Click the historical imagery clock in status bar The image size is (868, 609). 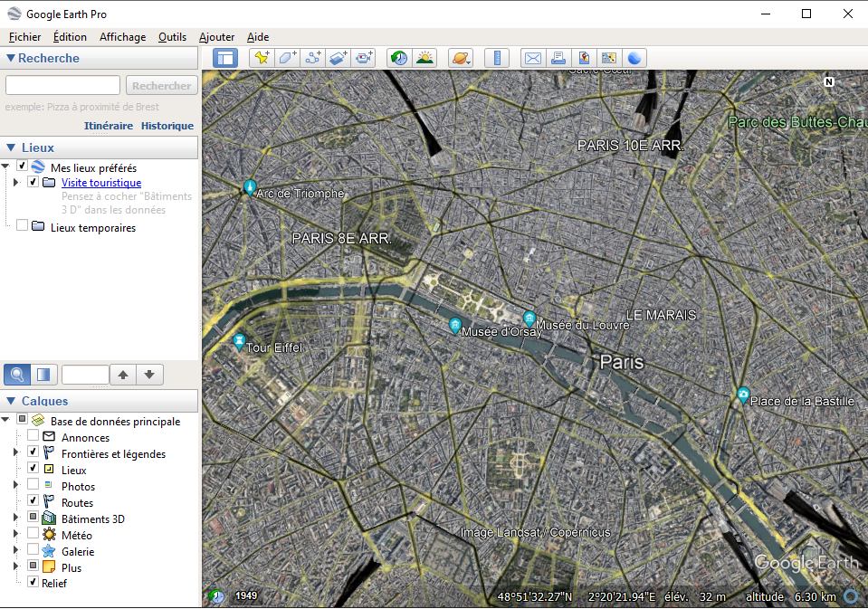tap(217, 596)
